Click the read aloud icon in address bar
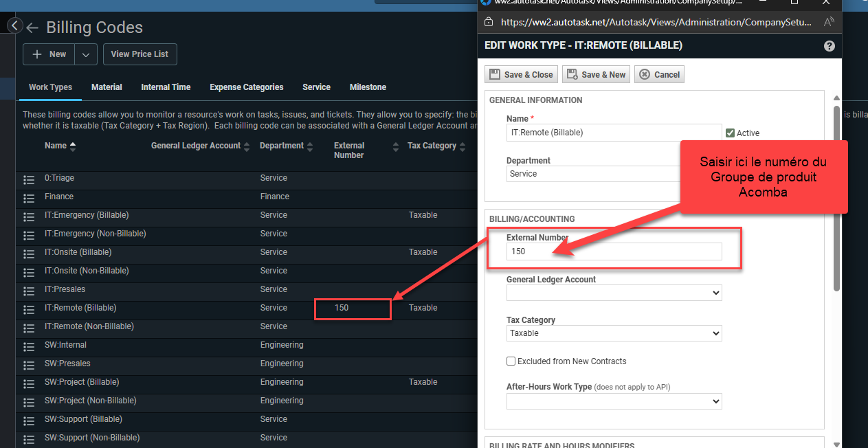Image resolution: width=868 pixels, height=448 pixels. tap(829, 22)
